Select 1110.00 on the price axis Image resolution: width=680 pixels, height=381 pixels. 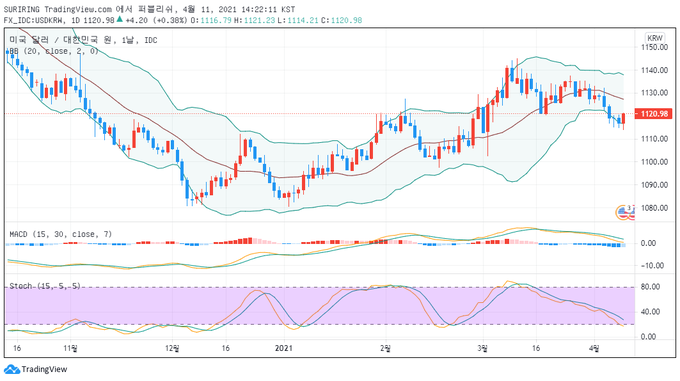(x=654, y=139)
